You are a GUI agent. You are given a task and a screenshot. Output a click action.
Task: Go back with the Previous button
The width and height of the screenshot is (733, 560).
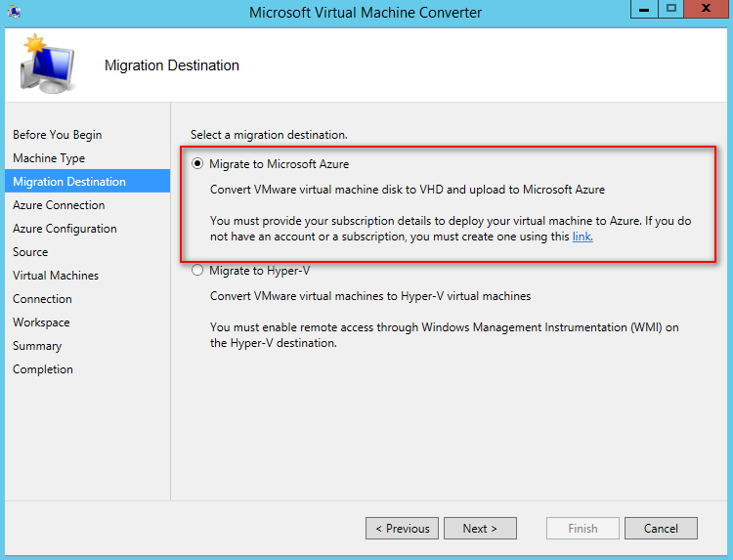pyautogui.click(x=402, y=528)
